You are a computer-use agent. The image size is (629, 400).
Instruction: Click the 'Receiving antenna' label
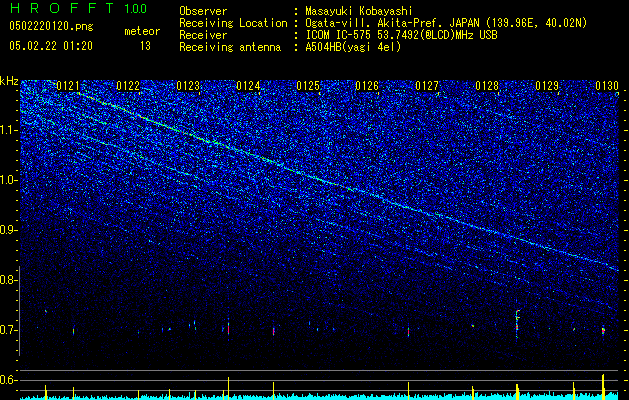coord(230,47)
